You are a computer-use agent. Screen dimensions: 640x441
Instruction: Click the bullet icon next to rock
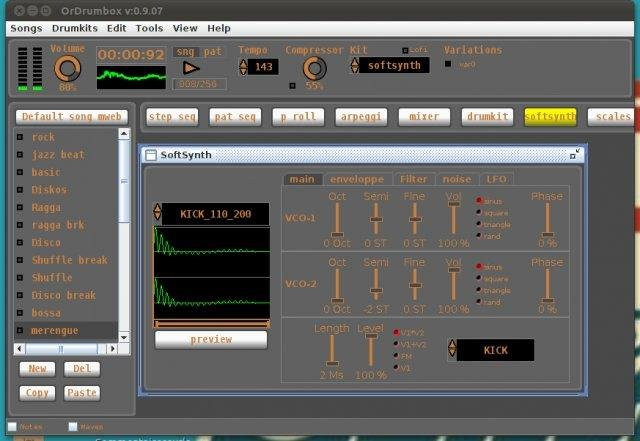22,137
